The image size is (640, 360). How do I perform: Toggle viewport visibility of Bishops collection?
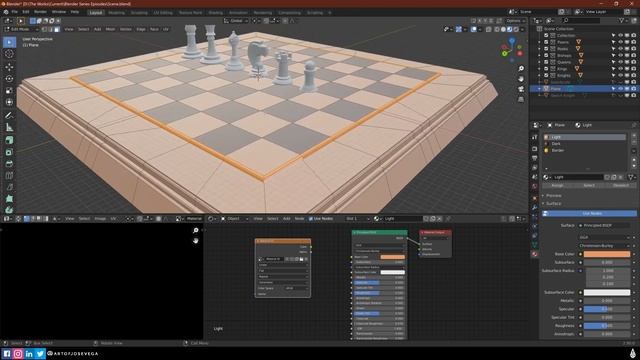620,55
